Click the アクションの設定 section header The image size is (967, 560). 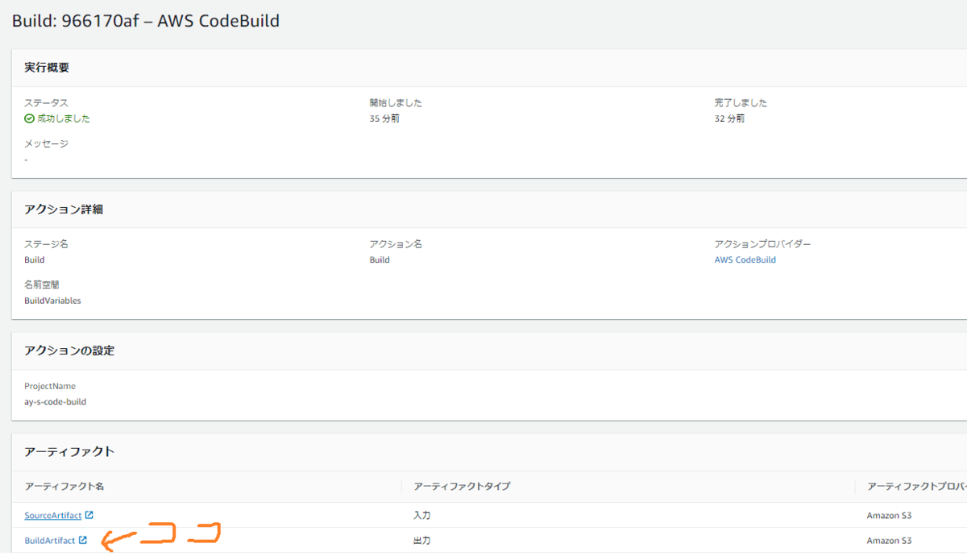69,351
